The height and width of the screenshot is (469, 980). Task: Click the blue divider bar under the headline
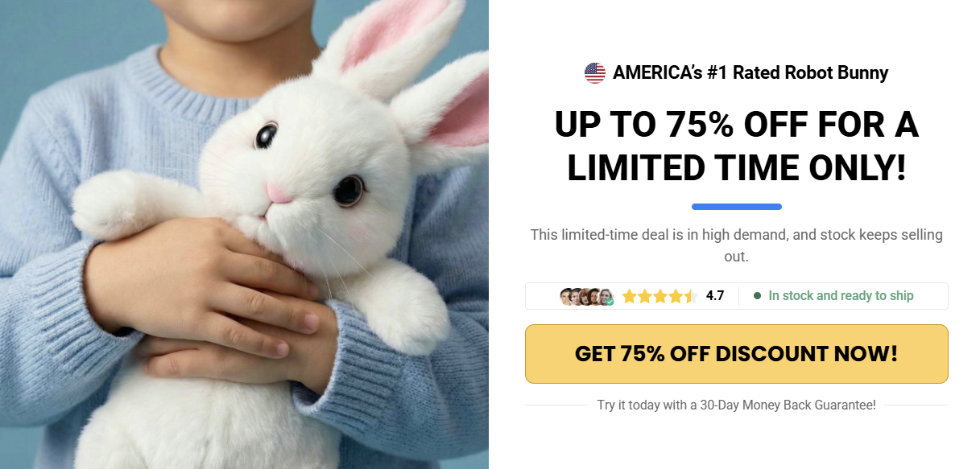pos(736,207)
